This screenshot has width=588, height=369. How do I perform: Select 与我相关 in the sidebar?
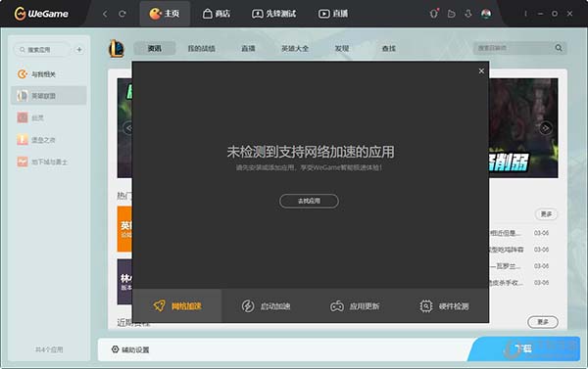[x=49, y=74]
